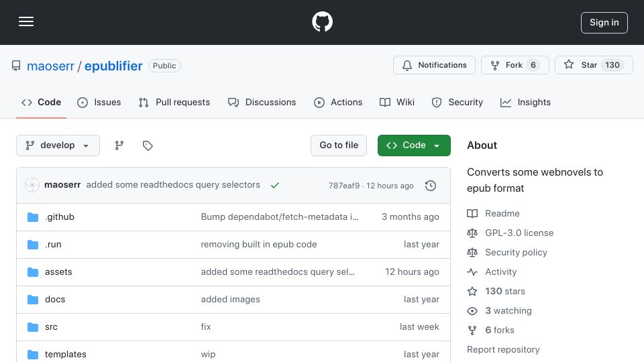Open the epublifier repository link

113,66
